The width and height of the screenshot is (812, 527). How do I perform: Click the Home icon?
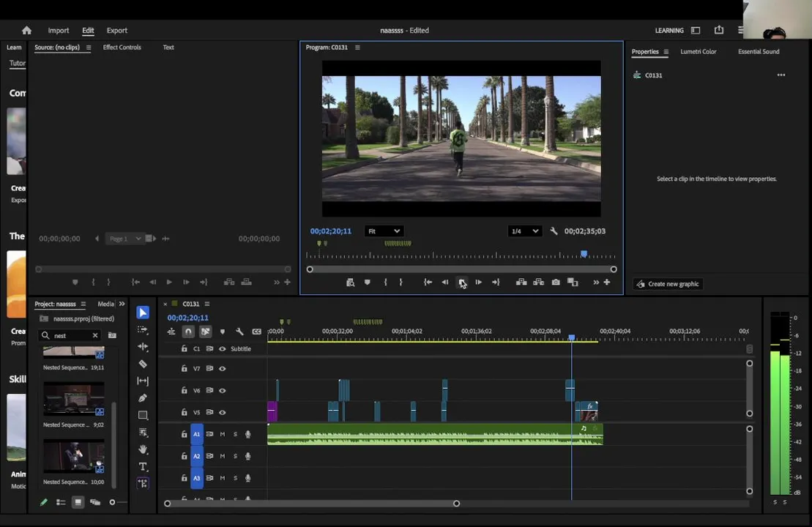(27, 31)
